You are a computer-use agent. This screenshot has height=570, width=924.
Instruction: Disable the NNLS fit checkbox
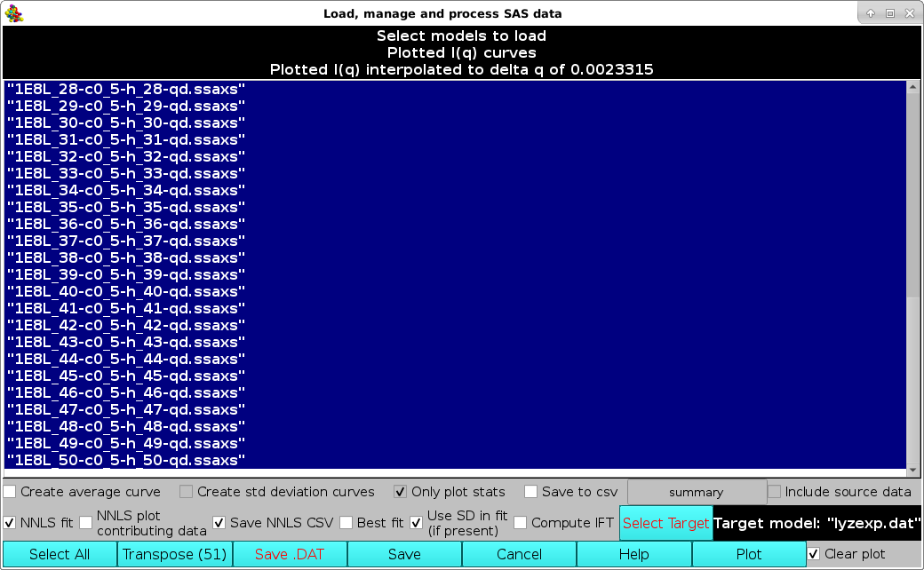[x=10, y=523]
